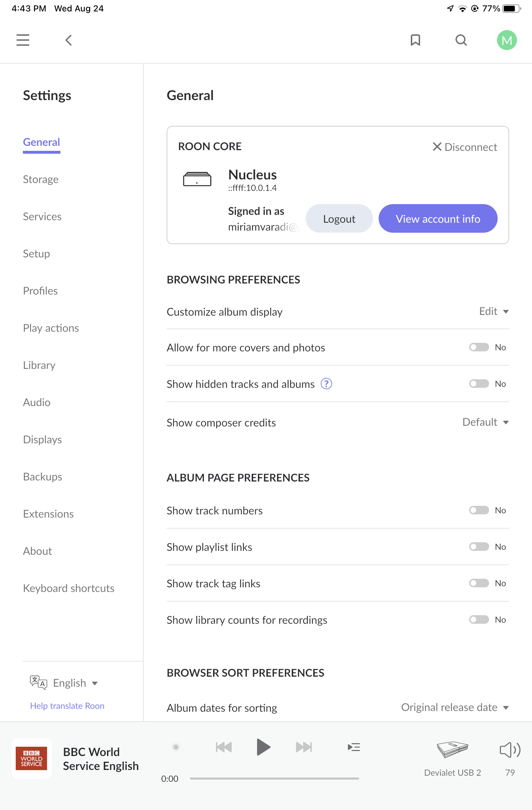The width and height of the screenshot is (532, 810).
Task: Go back with the left arrow
Action: click(69, 40)
